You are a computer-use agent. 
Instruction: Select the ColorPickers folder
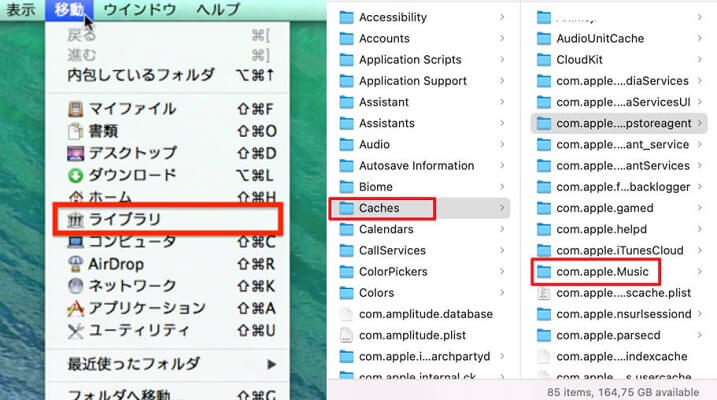(423, 272)
